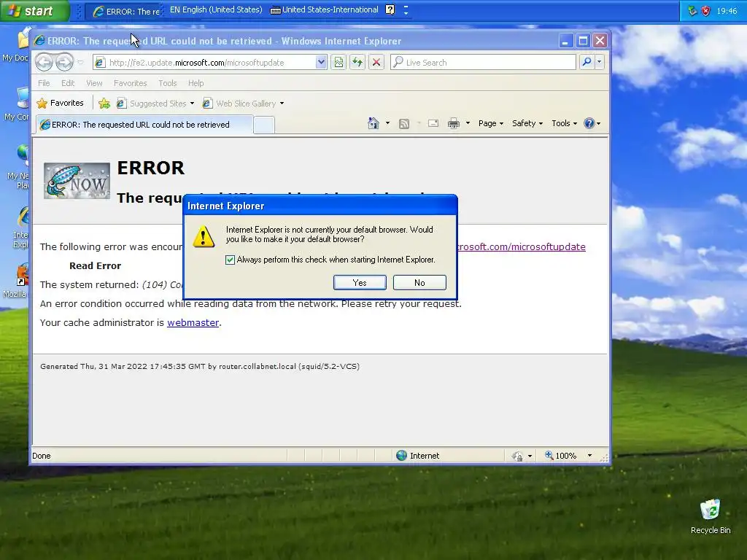Click the RSS feeds icon

404,124
